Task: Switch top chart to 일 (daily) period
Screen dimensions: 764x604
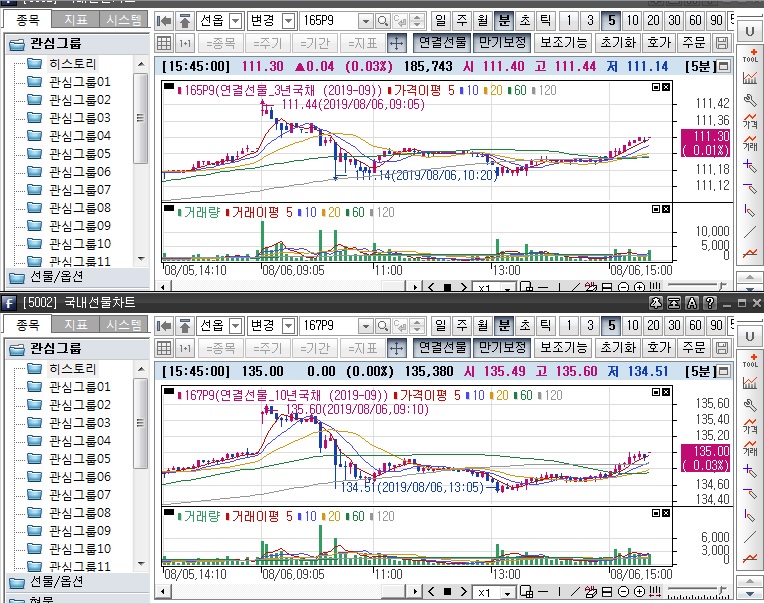Action: [440, 20]
